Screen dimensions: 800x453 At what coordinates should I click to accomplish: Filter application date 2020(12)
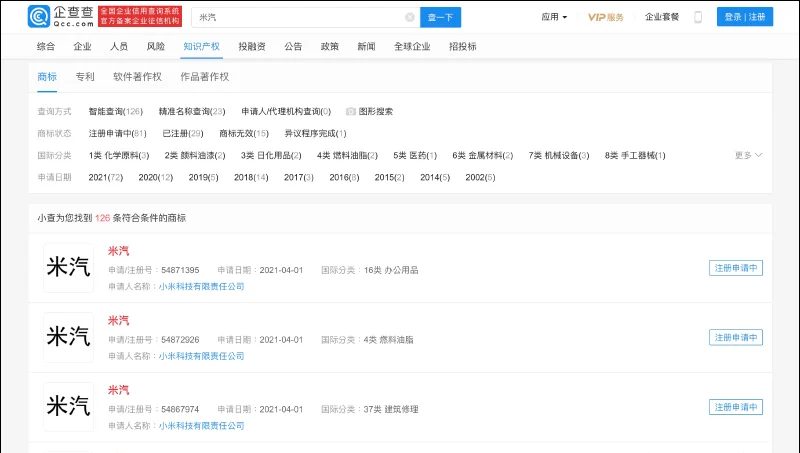156,177
